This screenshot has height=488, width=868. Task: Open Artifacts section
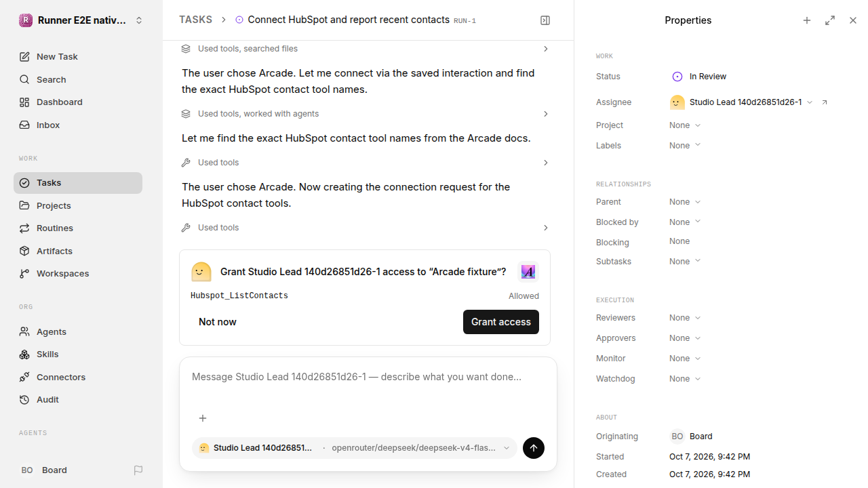tap(78, 251)
